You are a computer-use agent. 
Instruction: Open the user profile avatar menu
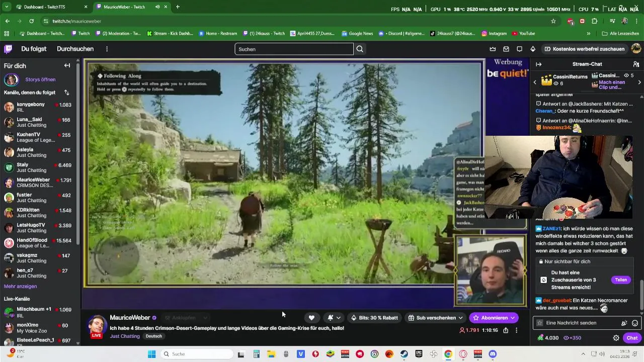tap(636, 49)
